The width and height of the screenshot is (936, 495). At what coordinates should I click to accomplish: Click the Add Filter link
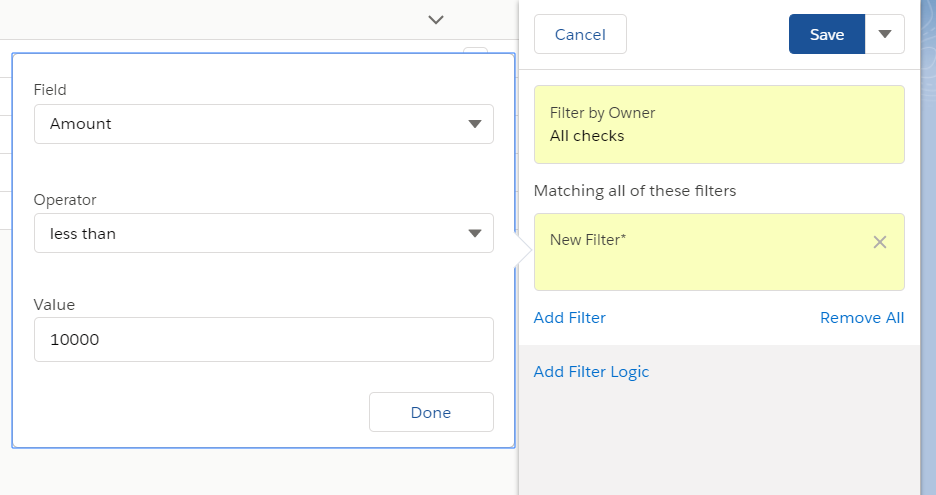point(569,318)
